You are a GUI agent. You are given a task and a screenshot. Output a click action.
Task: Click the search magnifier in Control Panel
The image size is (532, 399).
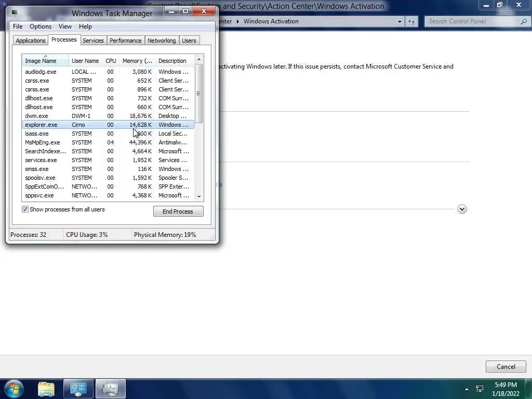[524, 21]
